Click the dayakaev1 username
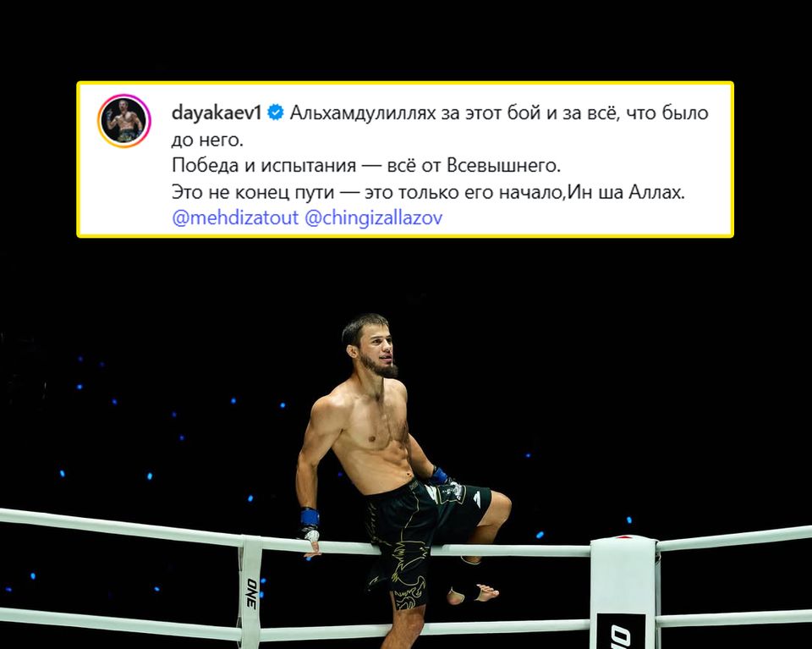The height and width of the screenshot is (649, 812). (x=217, y=113)
